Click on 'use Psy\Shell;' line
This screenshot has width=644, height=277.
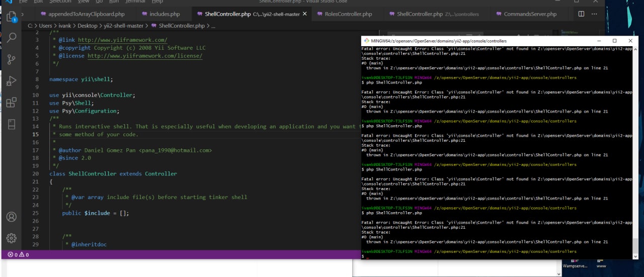coord(71,103)
